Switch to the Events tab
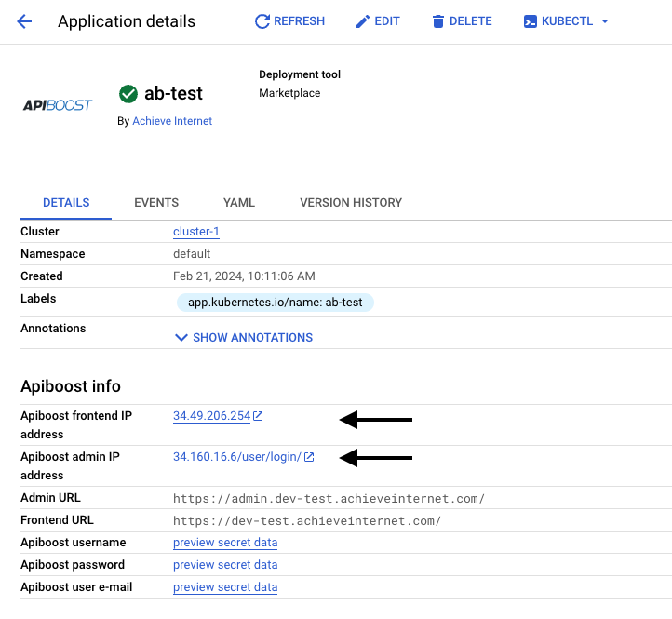The height and width of the screenshot is (619, 672). [156, 203]
